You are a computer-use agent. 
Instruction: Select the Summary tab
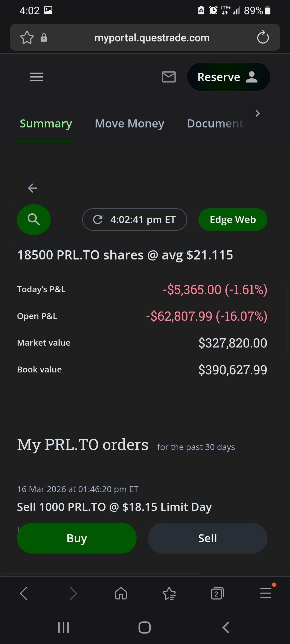tap(46, 124)
